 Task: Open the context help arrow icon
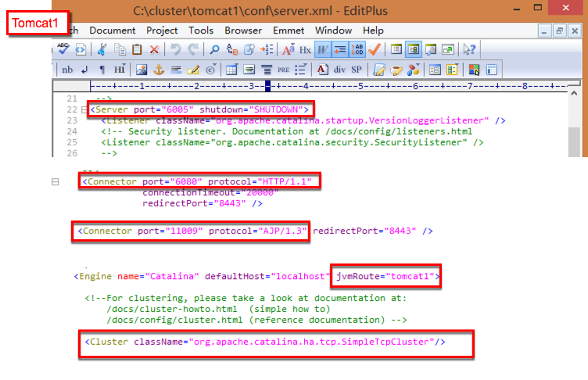[469, 49]
